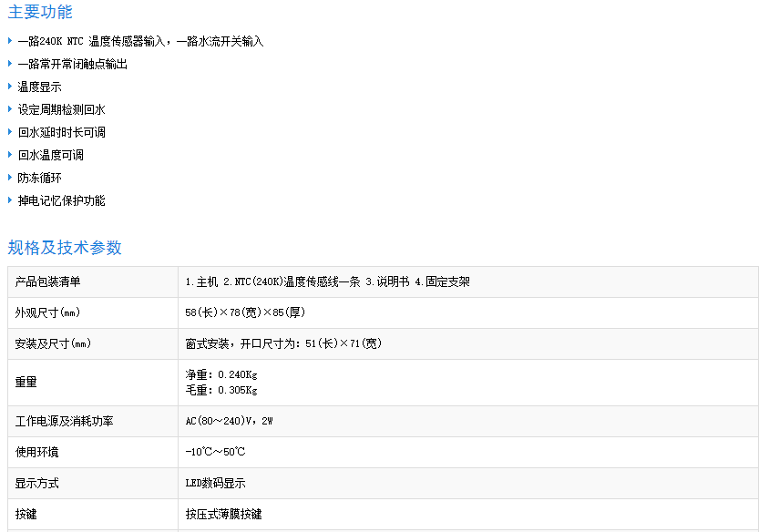Click the 净重: 0.240Kg value

[221, 374]
